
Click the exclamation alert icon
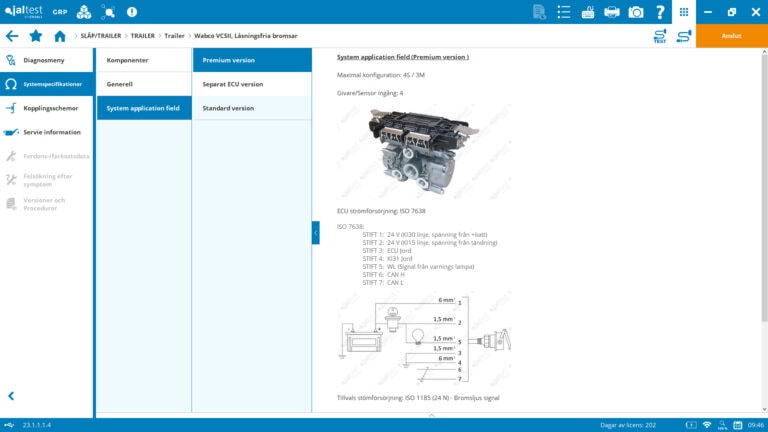[132, 12]
